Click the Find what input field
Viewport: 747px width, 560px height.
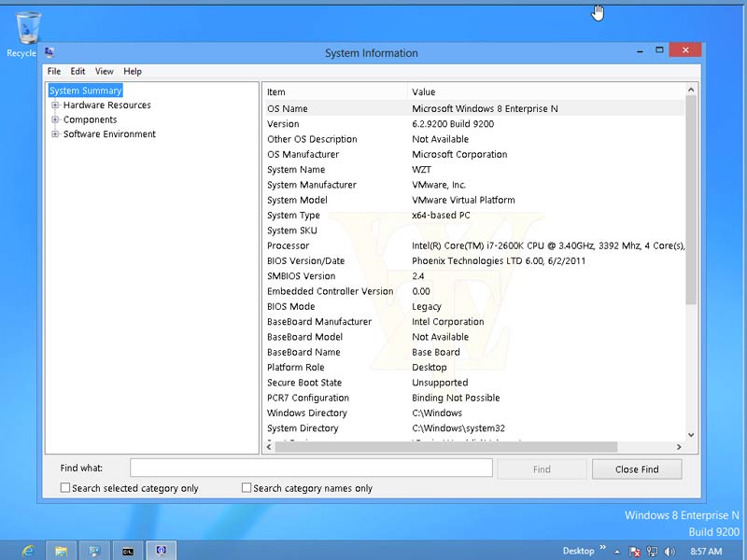310,469
